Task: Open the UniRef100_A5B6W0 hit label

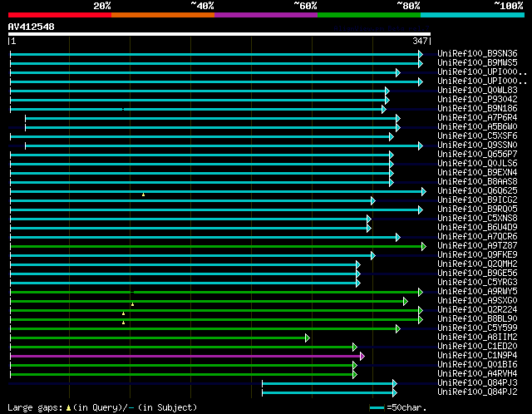Action: [x=477, y=127]
